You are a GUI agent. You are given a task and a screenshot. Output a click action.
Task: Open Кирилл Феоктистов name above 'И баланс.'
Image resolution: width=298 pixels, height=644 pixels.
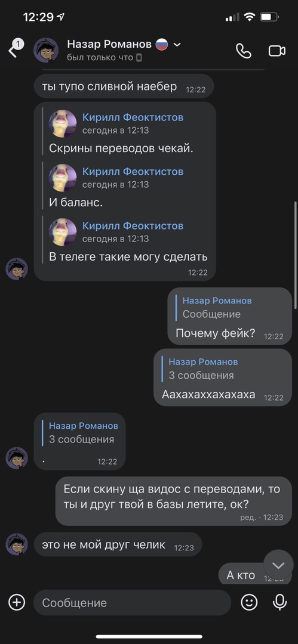point(133,171)
